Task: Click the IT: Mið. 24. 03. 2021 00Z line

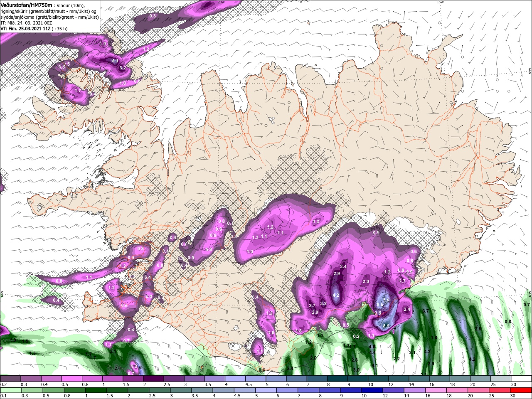Action: (26, 23)
